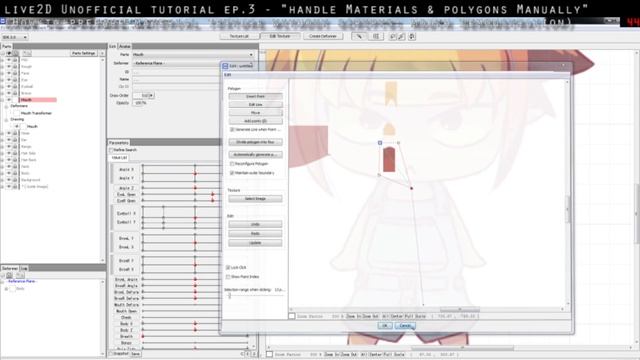Toggle the Zoom Position checkbox in main canvas footer
Image resolution: width=640 pixels, height=360 pixels.
[x=269, y=354]
